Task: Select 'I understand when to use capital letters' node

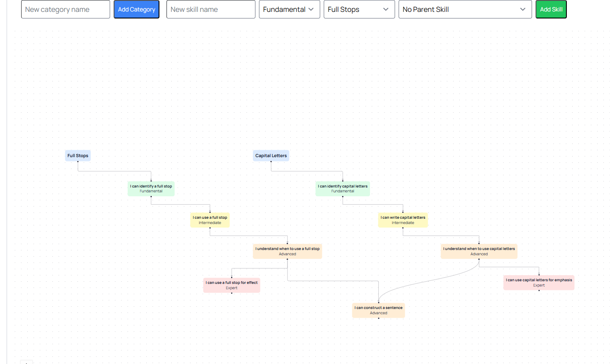Action: click(479, 251)
